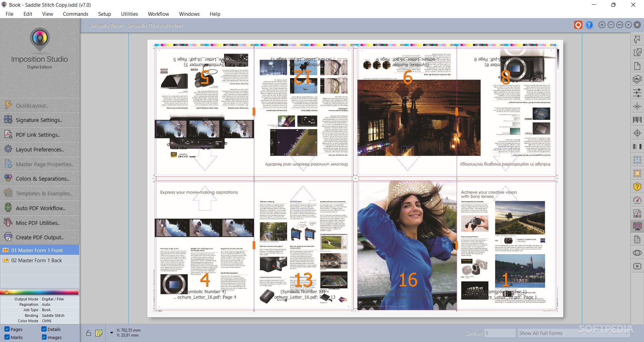
Task: Click the rainbow color spectrum bar
Action: 40,292
